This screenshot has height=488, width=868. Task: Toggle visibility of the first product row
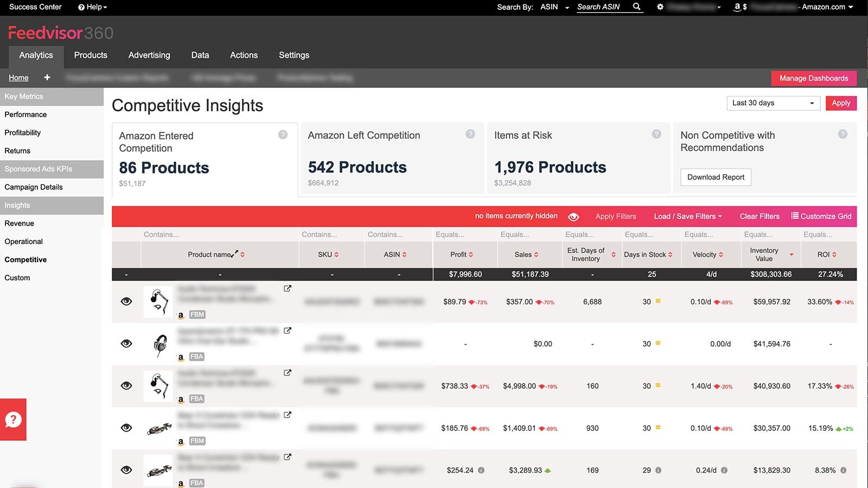[x=126, y=301]
